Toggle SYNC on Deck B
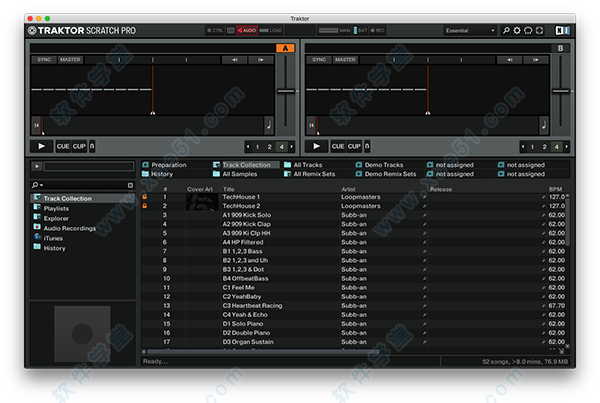 pyautogui.click(x=319, y=60)
